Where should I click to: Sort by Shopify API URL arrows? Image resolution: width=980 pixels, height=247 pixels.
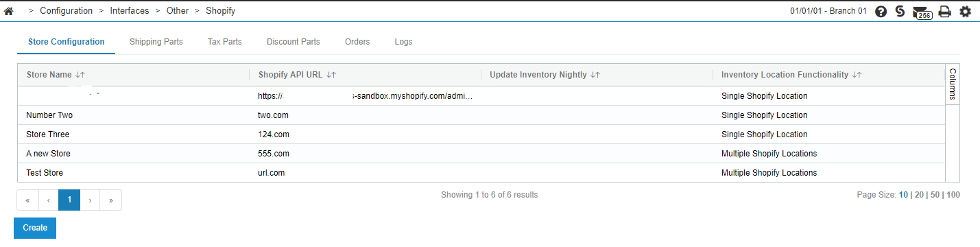(x=331, y=75)
